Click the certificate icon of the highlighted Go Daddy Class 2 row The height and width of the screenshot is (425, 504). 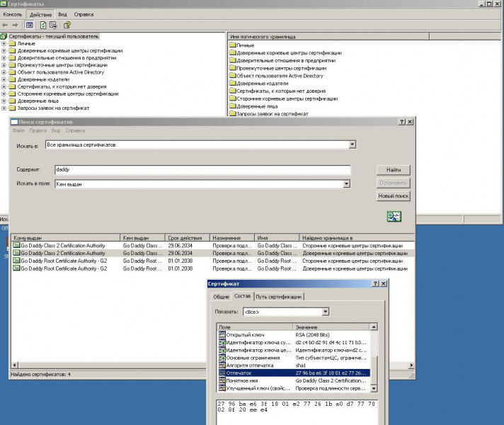click(16, 253)
